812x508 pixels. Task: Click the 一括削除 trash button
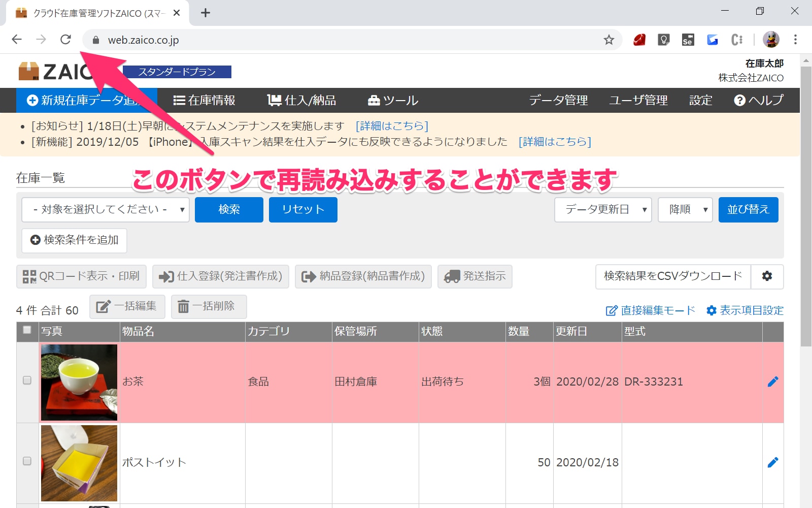pos(209,307)
